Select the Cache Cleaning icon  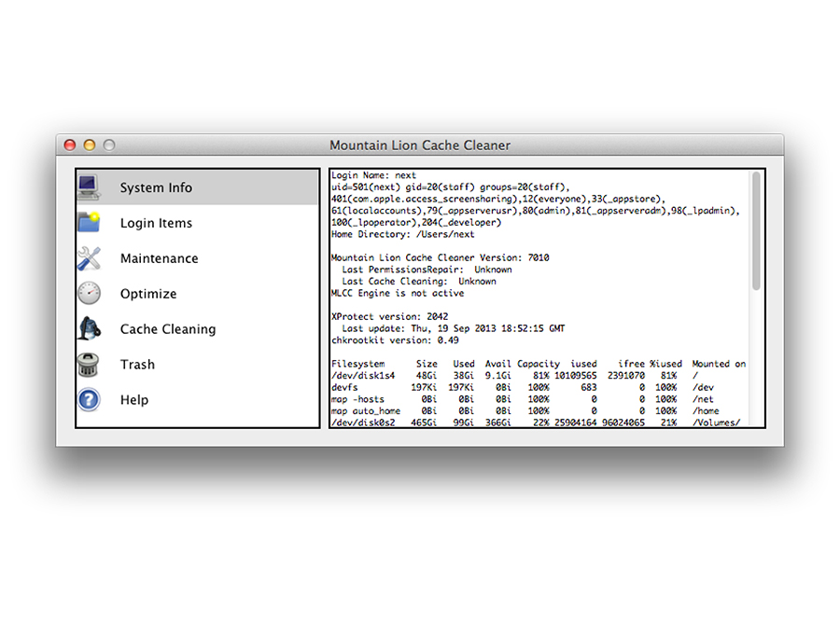pyautogui.click(x=89, y=329)
